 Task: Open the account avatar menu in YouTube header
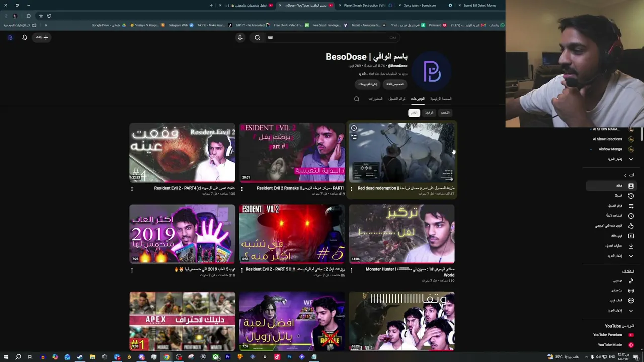tap(10, 37)
